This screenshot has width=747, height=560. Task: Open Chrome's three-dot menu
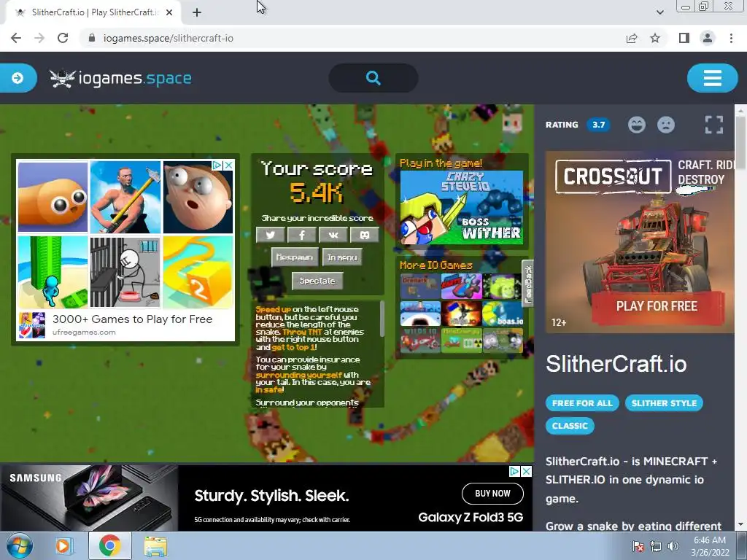coord(731,38)
